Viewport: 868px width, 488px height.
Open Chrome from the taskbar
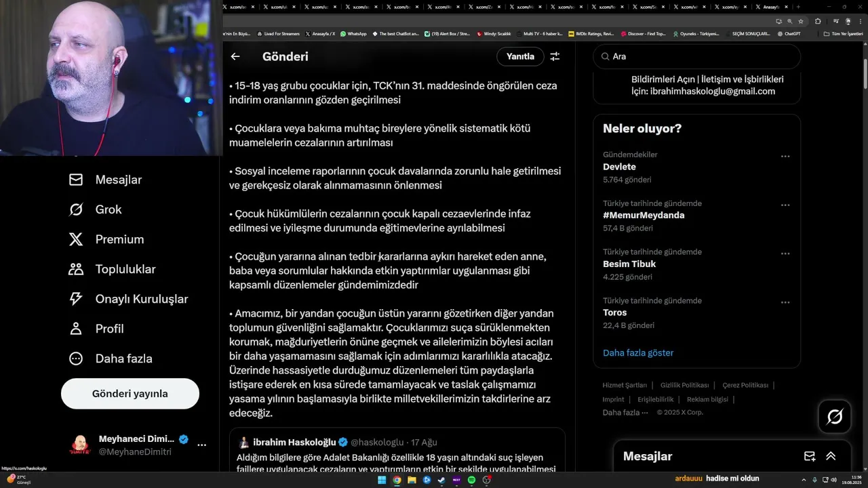click(397, 480)
